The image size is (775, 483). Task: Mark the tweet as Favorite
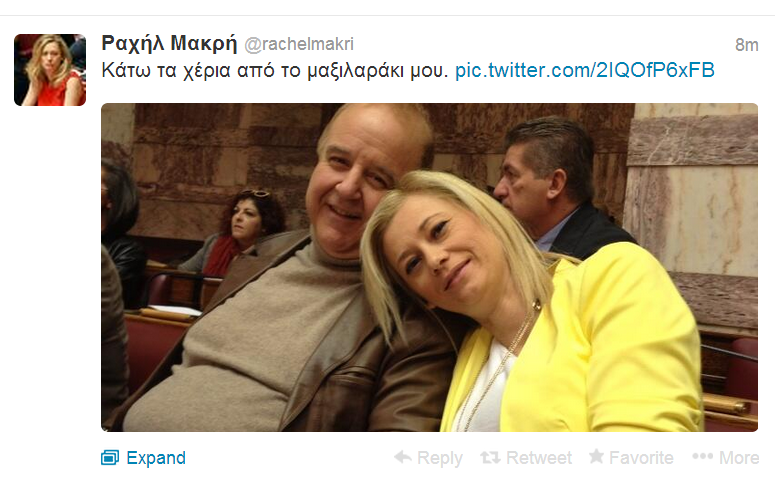(x=631, y=458)
